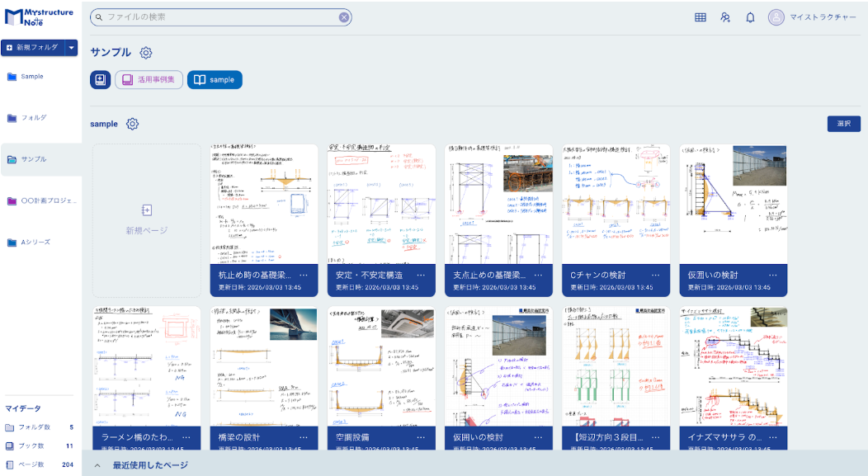
Task: Click the 選択 button
Action: [843, 122]
